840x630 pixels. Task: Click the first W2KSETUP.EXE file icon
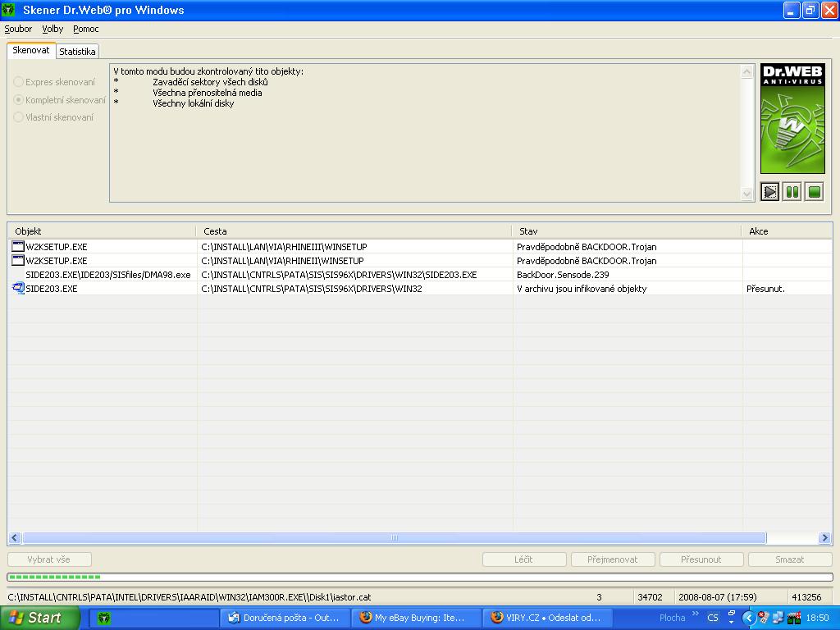coord(18,246)
